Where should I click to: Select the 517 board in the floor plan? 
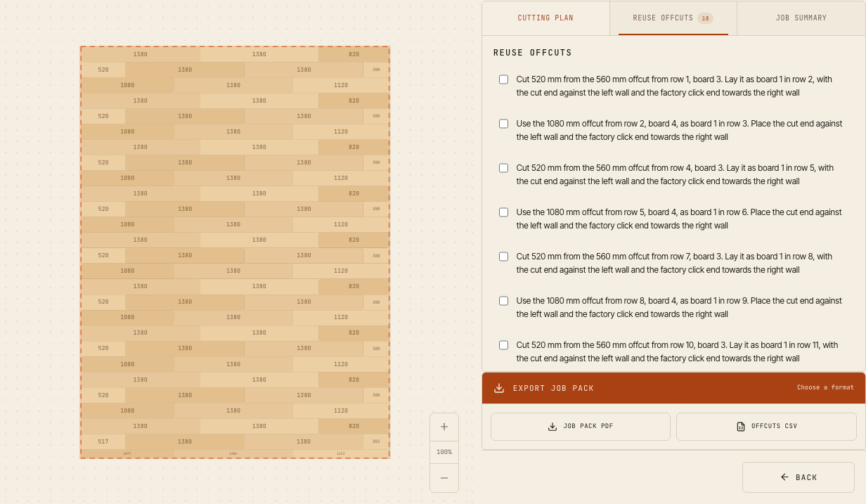tap(103, 441)
